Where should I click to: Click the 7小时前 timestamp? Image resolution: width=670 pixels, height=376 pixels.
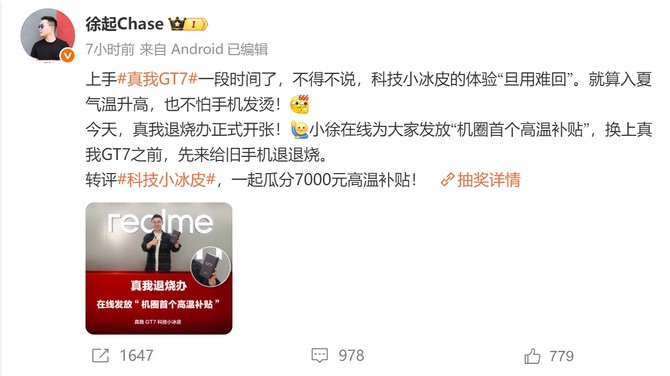110,50
